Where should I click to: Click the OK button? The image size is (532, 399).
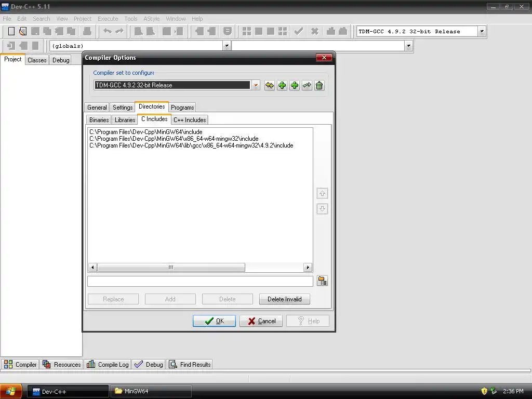[x=214, y=321]
